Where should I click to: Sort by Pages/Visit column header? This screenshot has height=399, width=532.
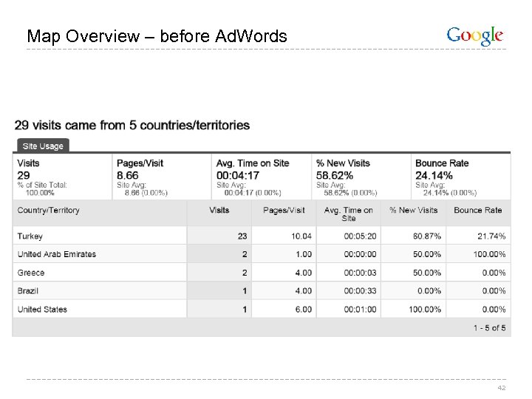(x=284, y=211)
